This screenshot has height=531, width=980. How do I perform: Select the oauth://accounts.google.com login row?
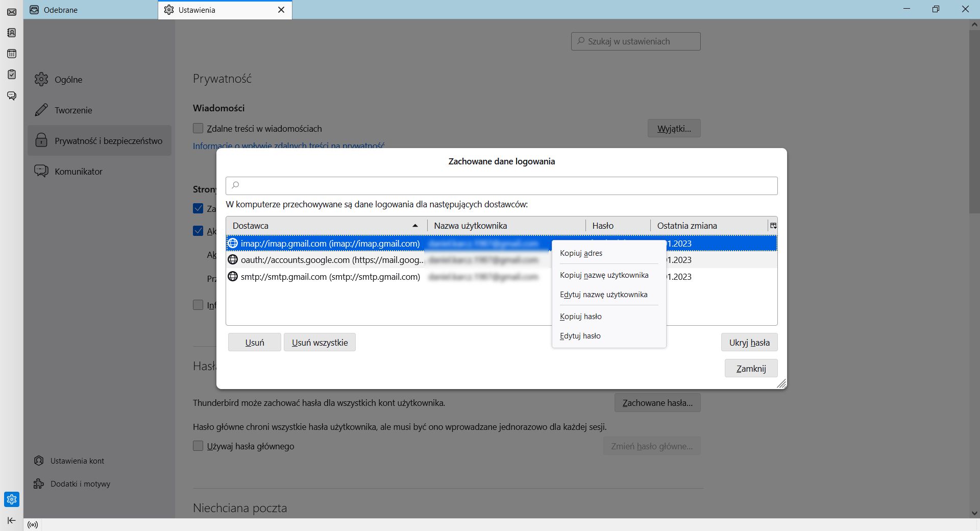pos(502,260)
